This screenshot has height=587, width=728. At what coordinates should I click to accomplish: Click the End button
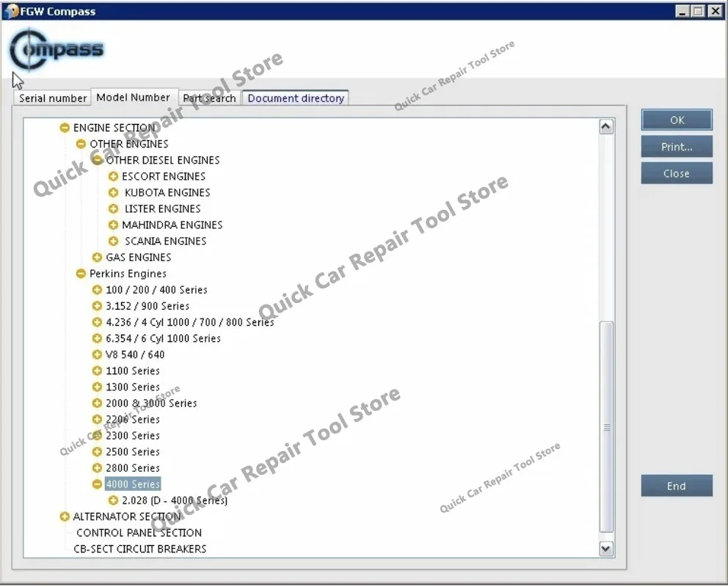click(x=677, y=486)
